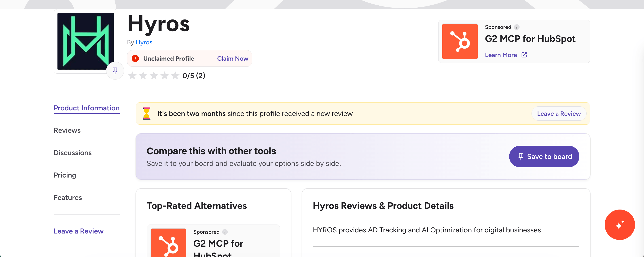Open the Discussions section
Screen dimensions: 644x257
pyautogui.click(x=72, y=153)
